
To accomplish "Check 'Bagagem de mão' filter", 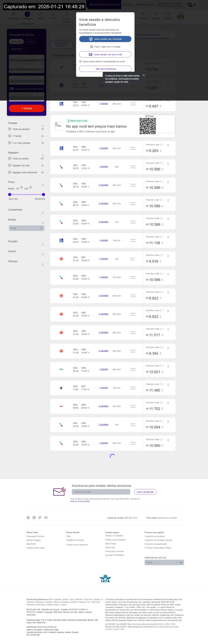I will coord(10,165).
